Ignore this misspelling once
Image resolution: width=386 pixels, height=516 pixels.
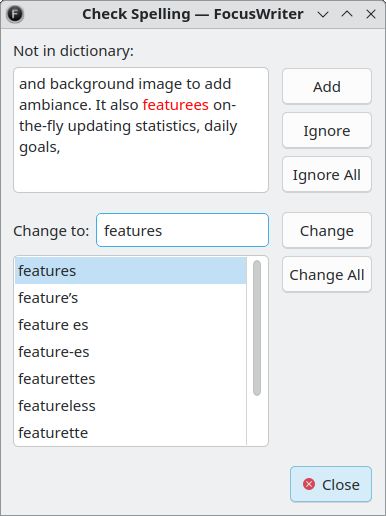coord(327,131)
